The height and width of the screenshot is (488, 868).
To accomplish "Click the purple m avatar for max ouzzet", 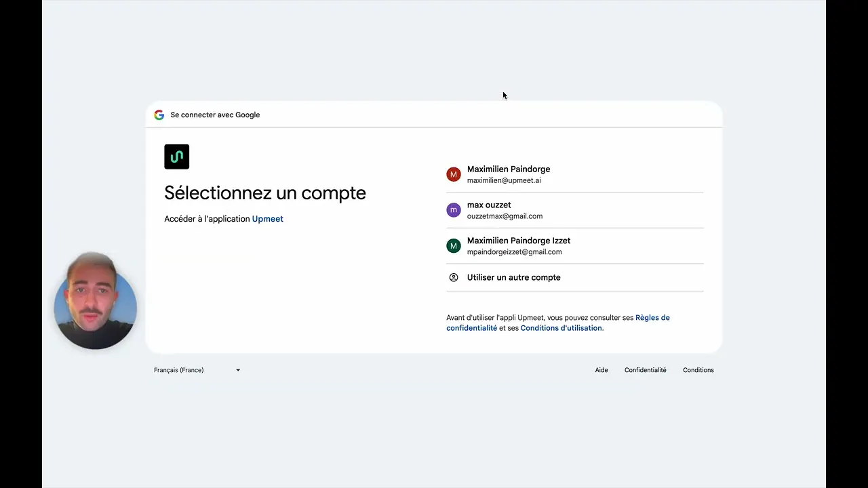I will [x=454, y=210].
